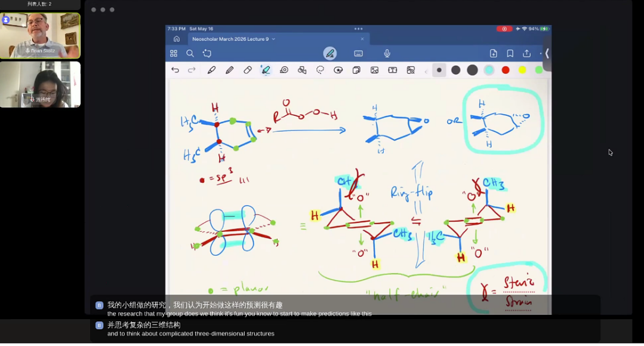Click the participant count header

(x=39, y=4)
